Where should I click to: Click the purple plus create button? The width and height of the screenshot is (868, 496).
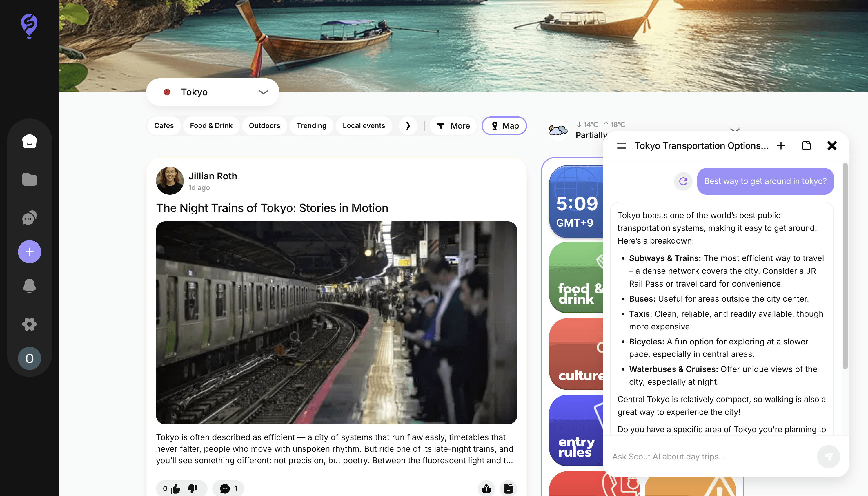29,252
